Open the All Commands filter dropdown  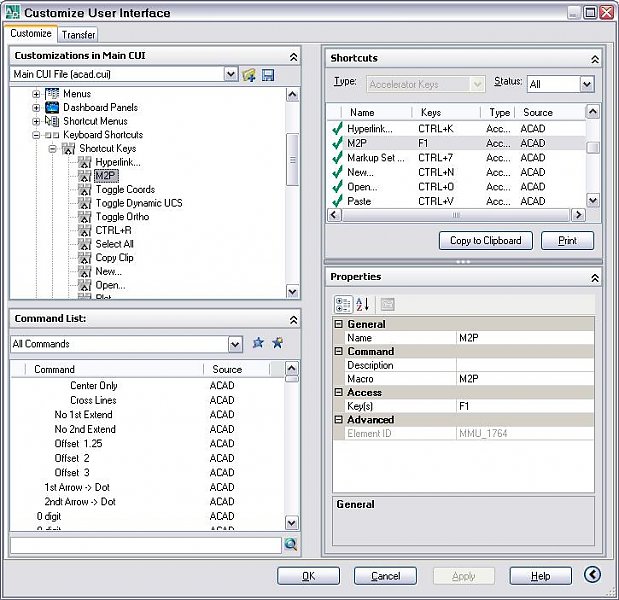pyautogui.click(x=235, y=345)
